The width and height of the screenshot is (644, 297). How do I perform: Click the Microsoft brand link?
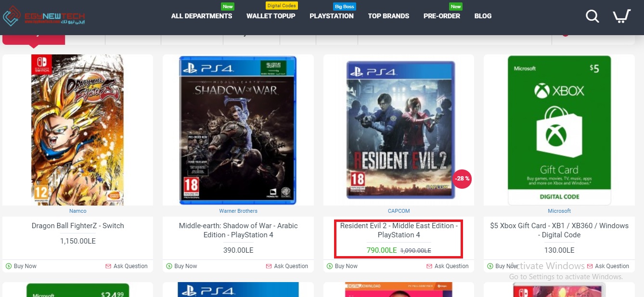[x=559, y=211]
